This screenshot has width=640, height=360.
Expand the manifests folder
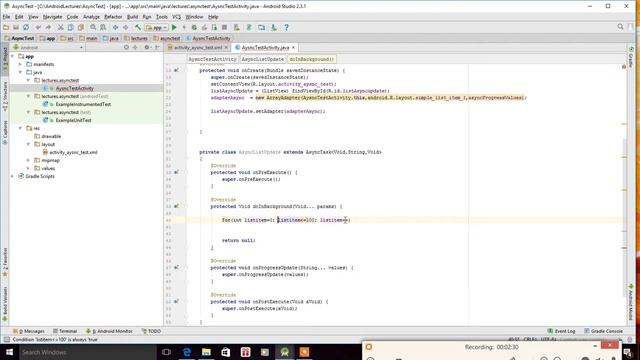pyautogui.click(x=20, y=64)
